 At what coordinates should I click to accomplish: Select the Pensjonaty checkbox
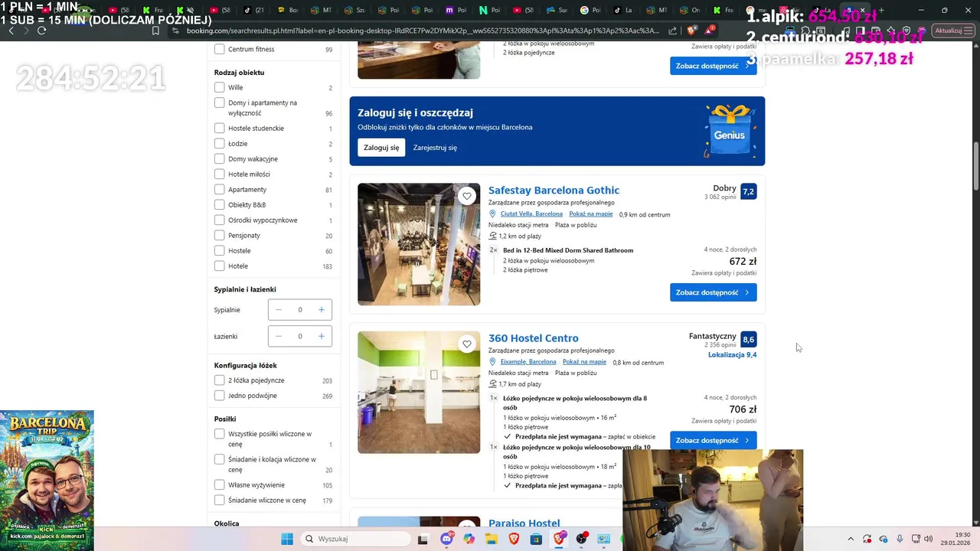tap(220, 235)
